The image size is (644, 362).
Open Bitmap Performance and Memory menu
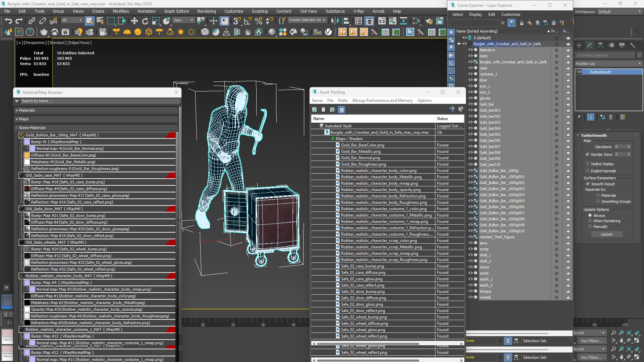(x=383, y=101)
